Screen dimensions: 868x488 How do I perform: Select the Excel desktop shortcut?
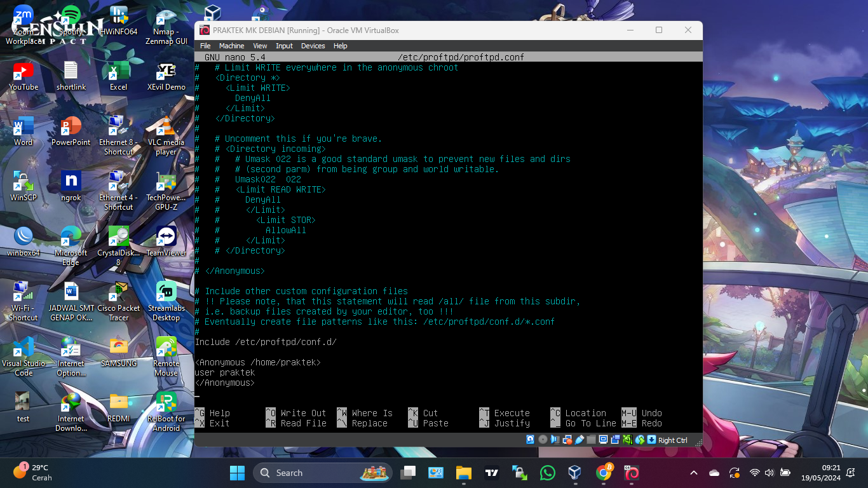click(x=119, y=76)
